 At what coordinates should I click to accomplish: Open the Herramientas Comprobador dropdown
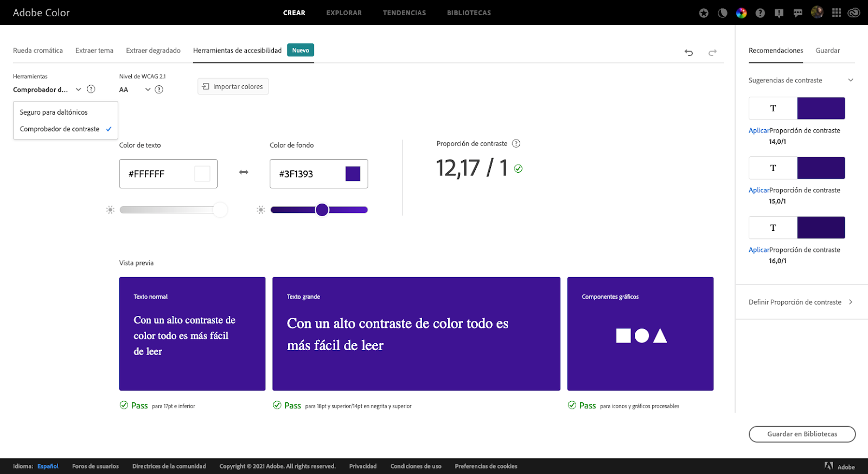pos(47,90)
